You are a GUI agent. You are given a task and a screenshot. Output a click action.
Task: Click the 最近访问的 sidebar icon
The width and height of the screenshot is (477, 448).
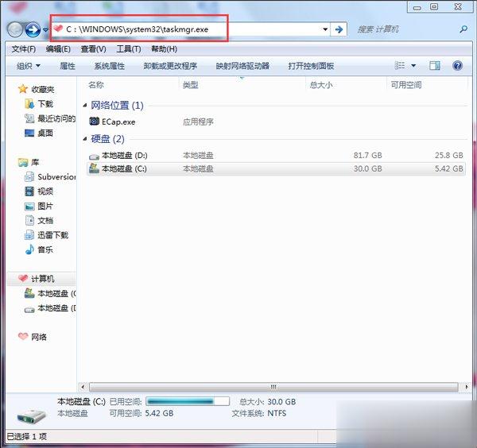click(29, 118)
